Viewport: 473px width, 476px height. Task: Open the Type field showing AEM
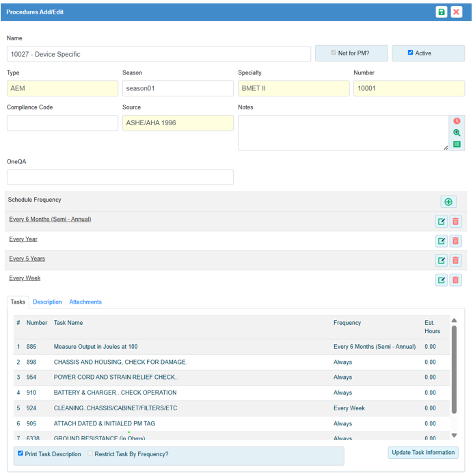click(62, 88)
